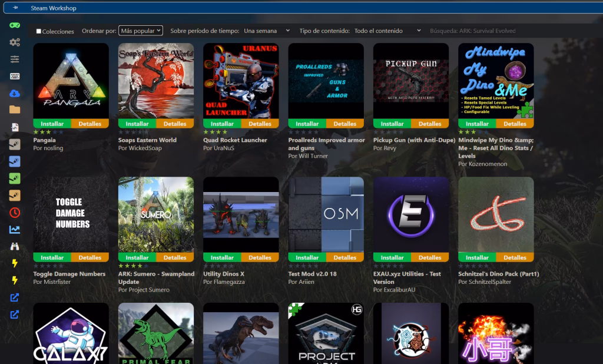The image size is (603, 364).
Task: Click the gray Steam sidebar icon
Action: [x=15, y=144]
